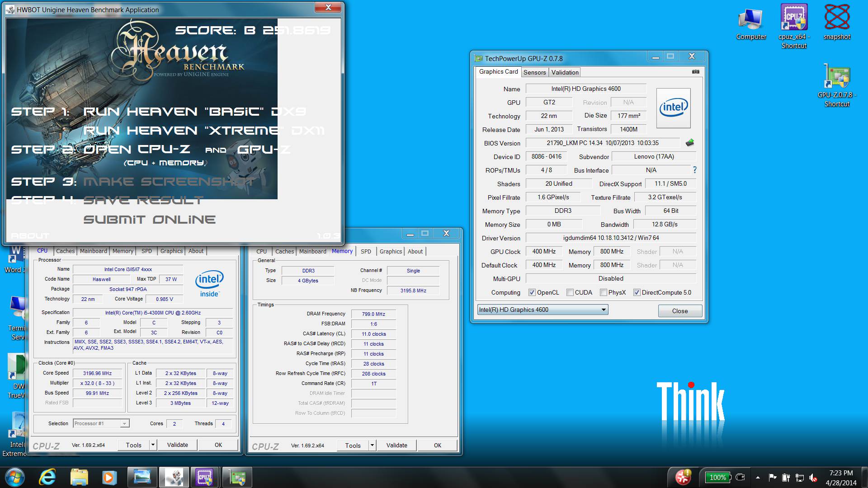This screenshot has width=868, height=488.
Task: Click the 100% battery gauge in taskbar
Action: (717, 477)
